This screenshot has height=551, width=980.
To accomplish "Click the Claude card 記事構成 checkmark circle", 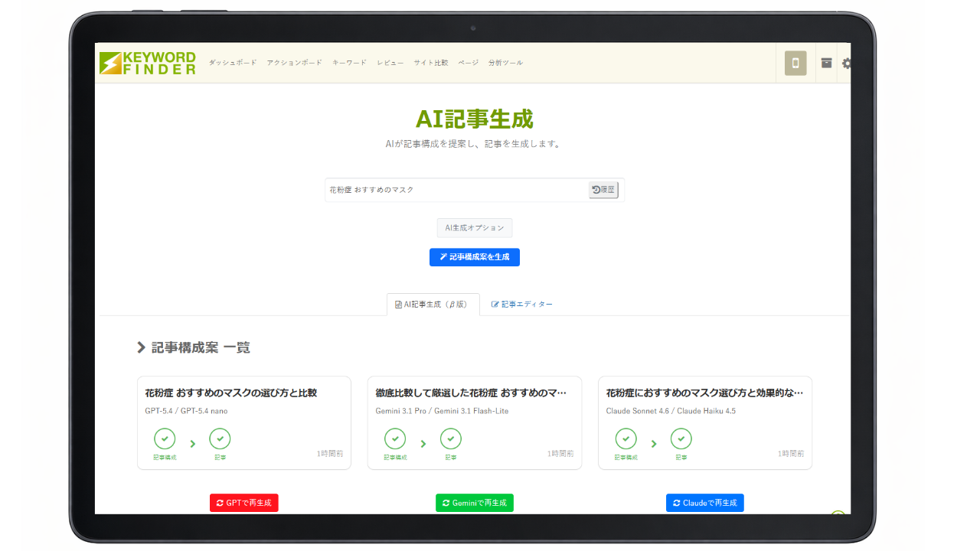I will (626, 439).
